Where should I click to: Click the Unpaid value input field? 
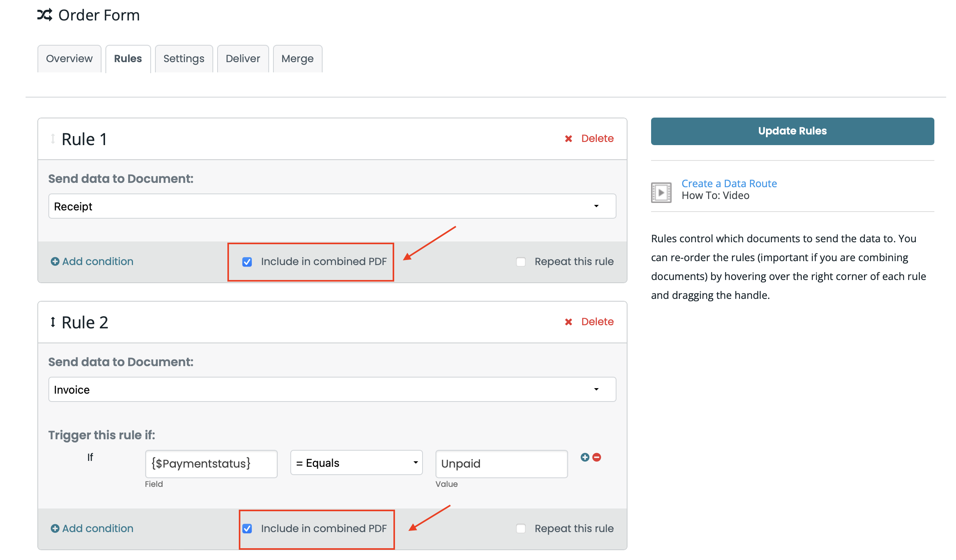[x=501, y=464]
